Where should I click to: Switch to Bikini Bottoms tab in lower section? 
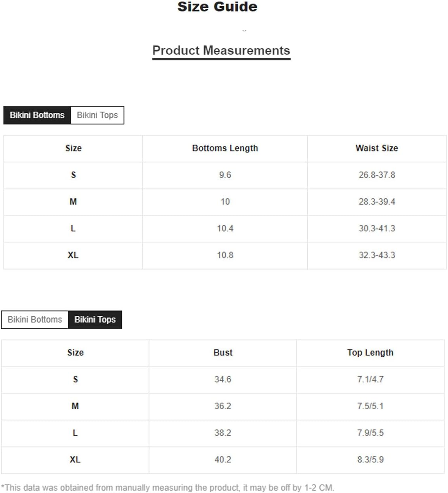(35, 319)
